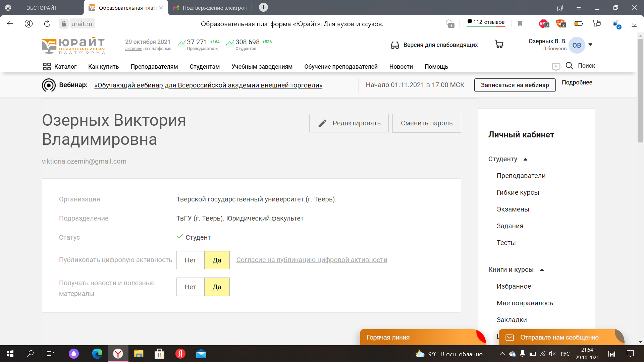Switch to the ЭБС ЮРАЙТ browser tab
Image resolution: width=644 pixels, height=362 pixels.
pyautogui.click(x=42, y=8)
